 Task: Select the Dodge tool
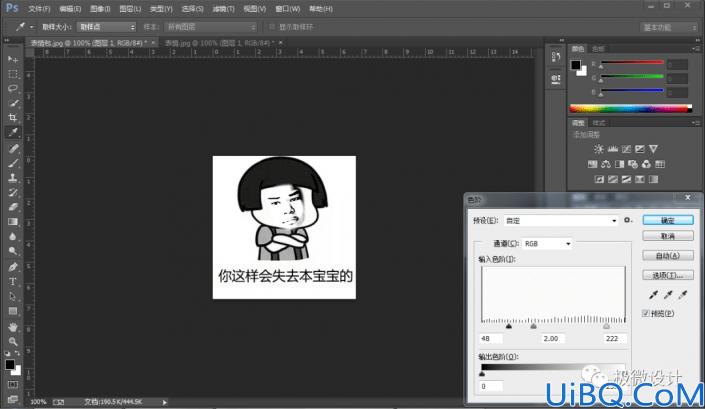[x=13, y=252]
